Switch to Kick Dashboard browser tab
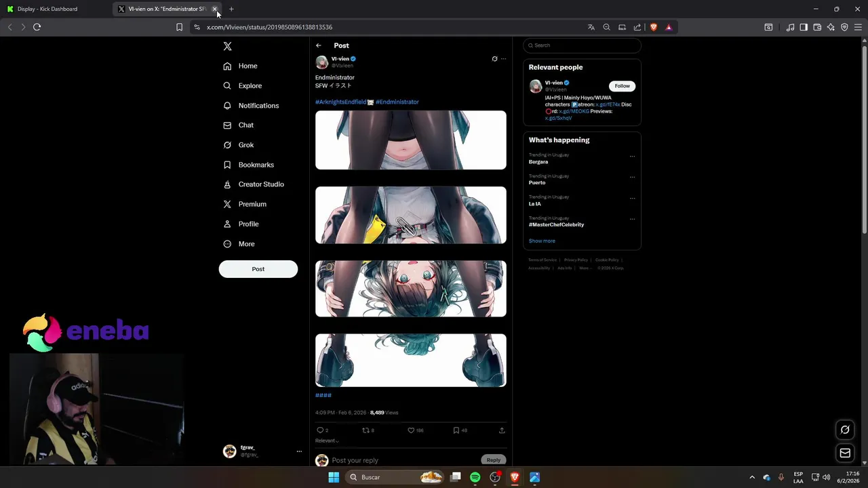 coord(56,9)
